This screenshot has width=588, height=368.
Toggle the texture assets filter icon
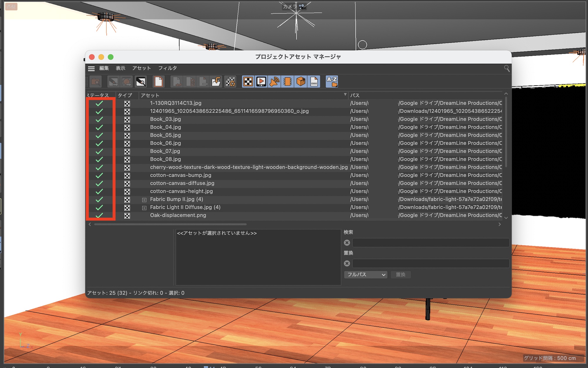click(x=248, y=81)
